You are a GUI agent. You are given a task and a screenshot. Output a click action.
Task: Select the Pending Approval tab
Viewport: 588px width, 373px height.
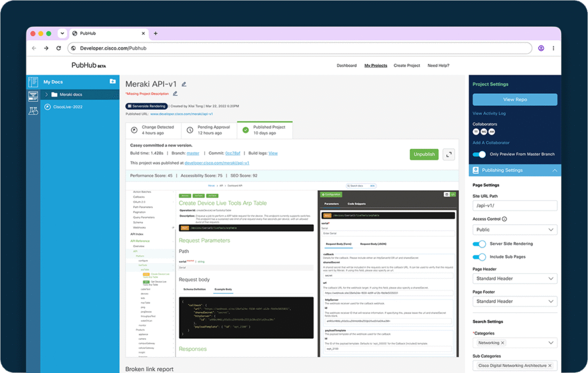coord(209,130)
